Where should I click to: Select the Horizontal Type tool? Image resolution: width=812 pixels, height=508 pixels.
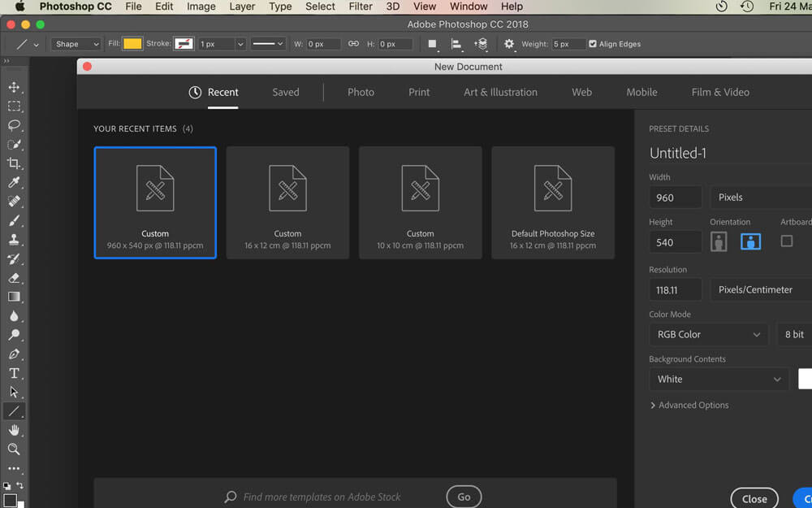pos(14,373)
